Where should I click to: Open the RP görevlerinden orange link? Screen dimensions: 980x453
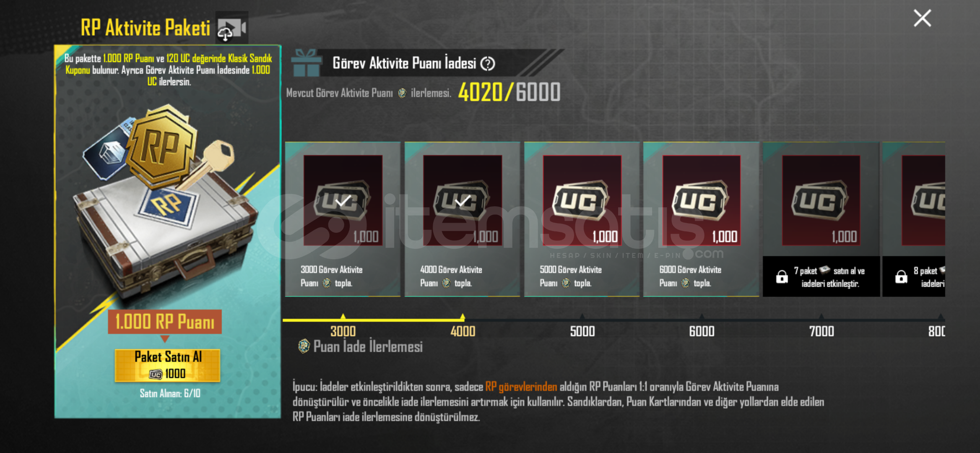pos(521,387)
